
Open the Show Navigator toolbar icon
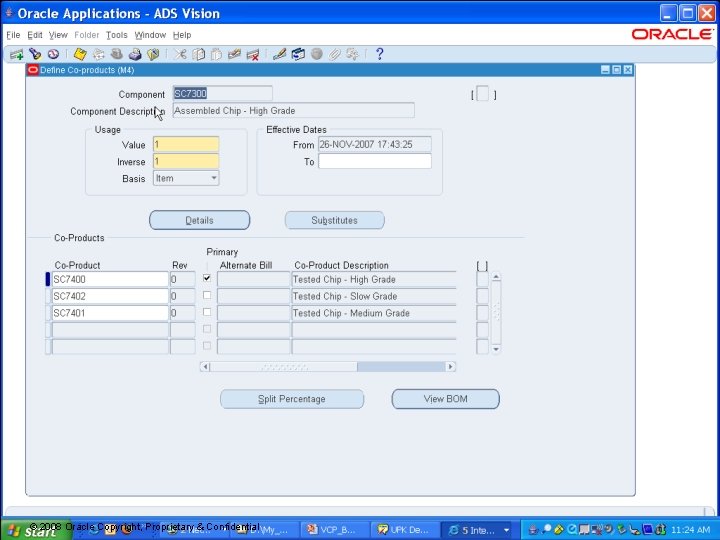point(53,55)
